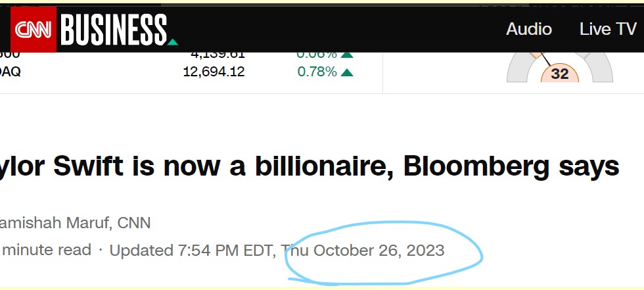This screenshot has height=290, width=644.
Task: Click the green triangle beside BUSINESS
Action: [x=173, y=43]
